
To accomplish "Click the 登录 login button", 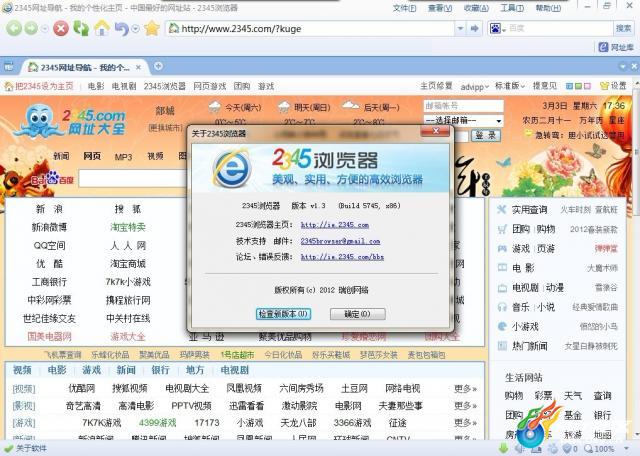I will point(486,136).
